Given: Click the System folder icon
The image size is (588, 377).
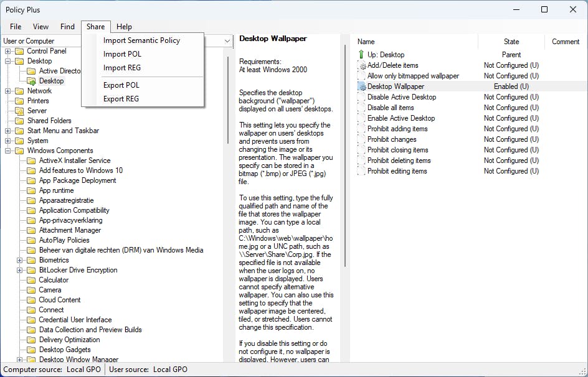Looking at the screenshot, I should (19, 141).
